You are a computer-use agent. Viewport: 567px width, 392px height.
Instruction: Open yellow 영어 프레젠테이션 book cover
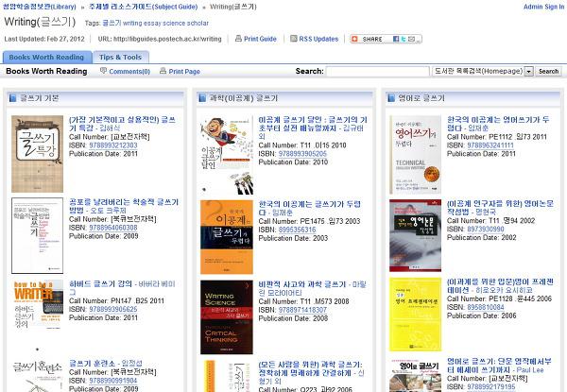coord(415,315)
